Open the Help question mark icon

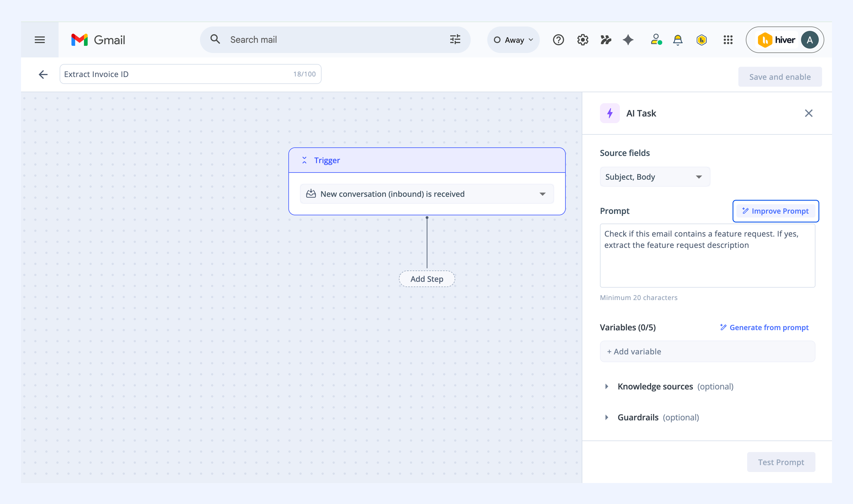coord(558,40)
